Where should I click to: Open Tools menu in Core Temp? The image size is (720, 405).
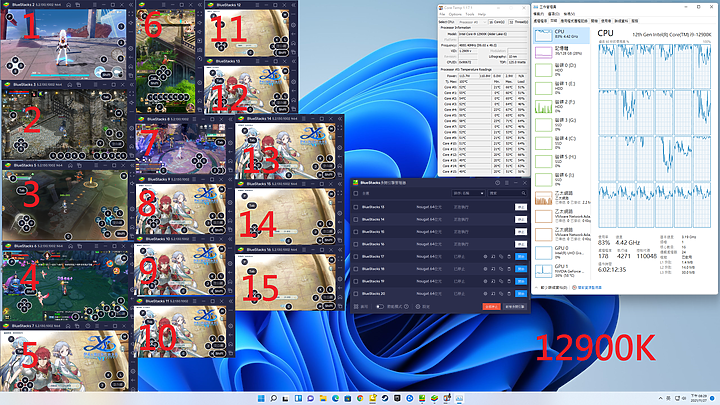tap(470, 14)
